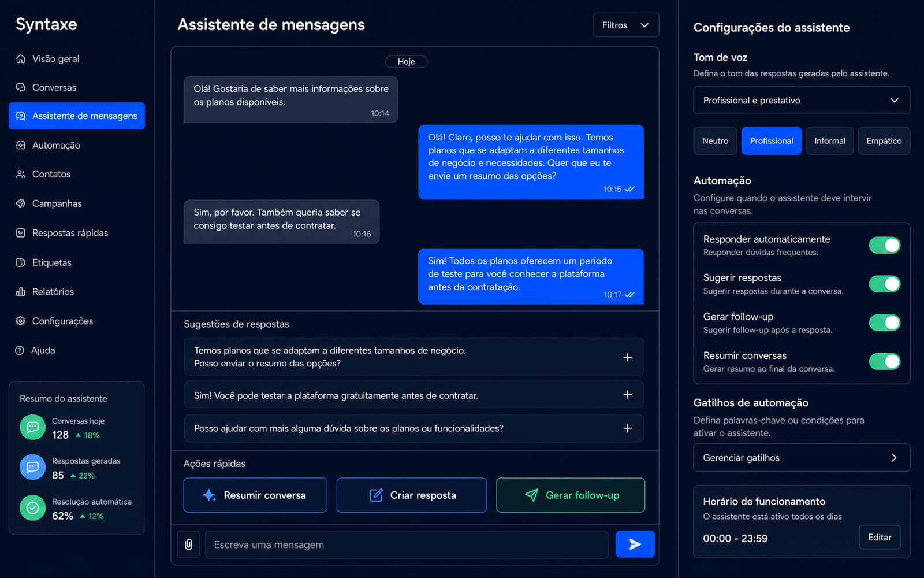Click the Assistente de mensagens sidebar icon
Screen dimensions: 924x578
point(21,116)
